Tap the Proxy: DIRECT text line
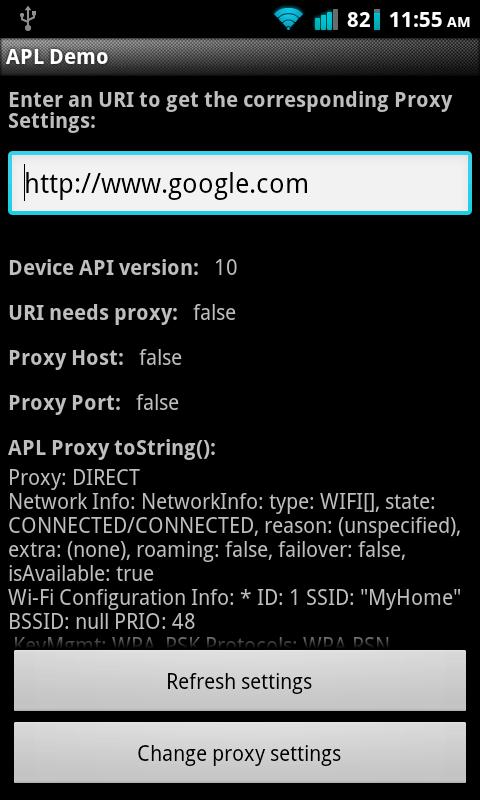Viewport: 480px width, 800px height. (x=74, y=478)
